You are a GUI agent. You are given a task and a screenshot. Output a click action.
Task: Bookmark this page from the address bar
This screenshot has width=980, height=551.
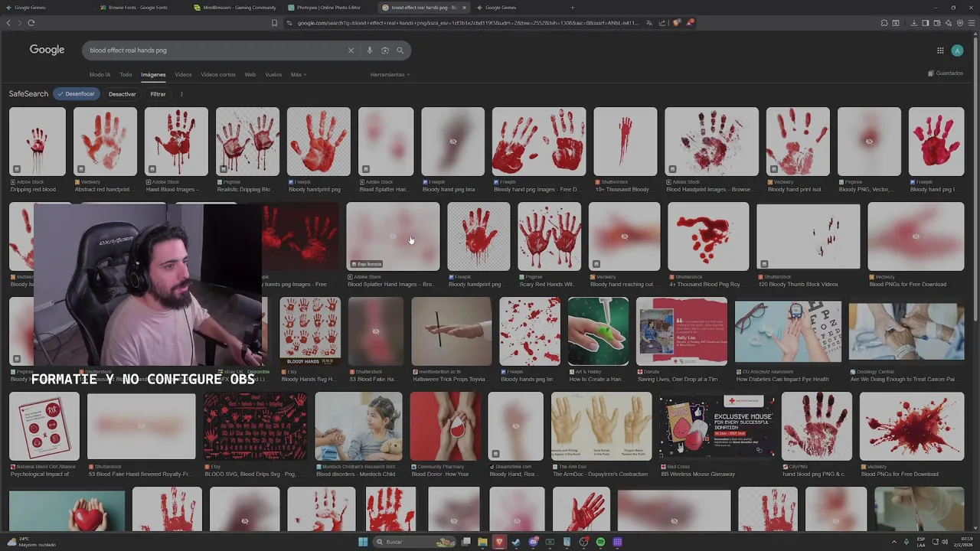tap(274, 23)
